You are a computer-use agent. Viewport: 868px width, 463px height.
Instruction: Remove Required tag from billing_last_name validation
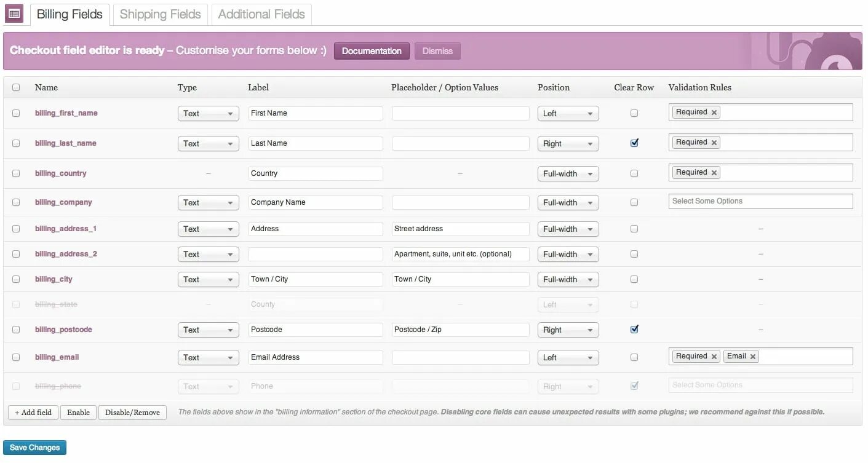pos(714,143)
